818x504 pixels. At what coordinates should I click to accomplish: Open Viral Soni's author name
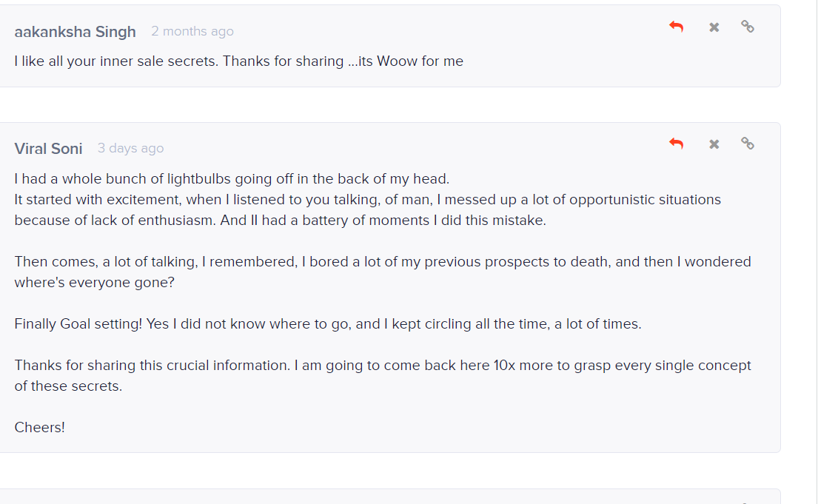coord(49,149)
